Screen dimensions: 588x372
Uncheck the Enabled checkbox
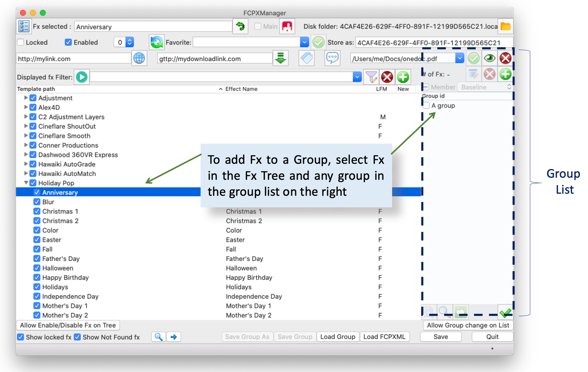pos(68,42)
